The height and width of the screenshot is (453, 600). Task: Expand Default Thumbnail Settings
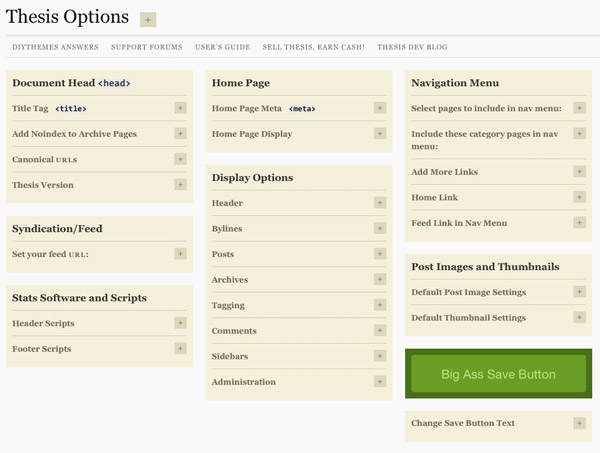point(579,317)
